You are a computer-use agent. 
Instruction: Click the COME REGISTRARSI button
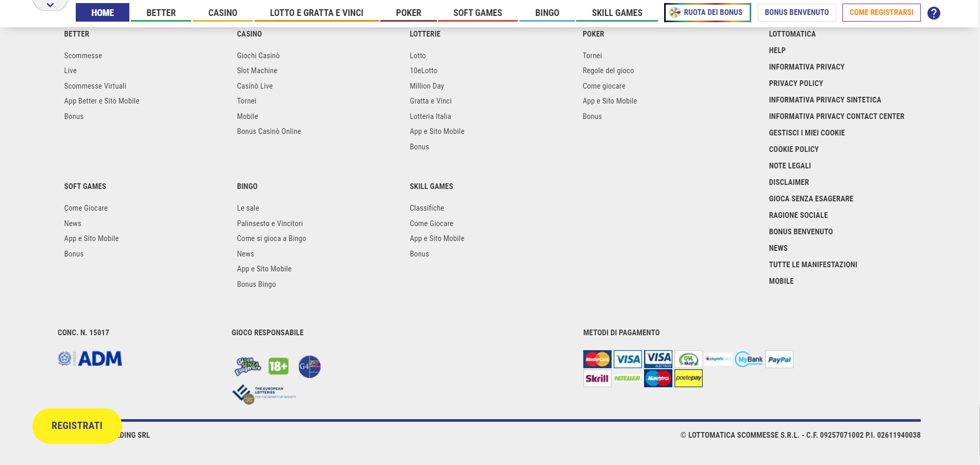pyautogui.click(x=881, y=12)
